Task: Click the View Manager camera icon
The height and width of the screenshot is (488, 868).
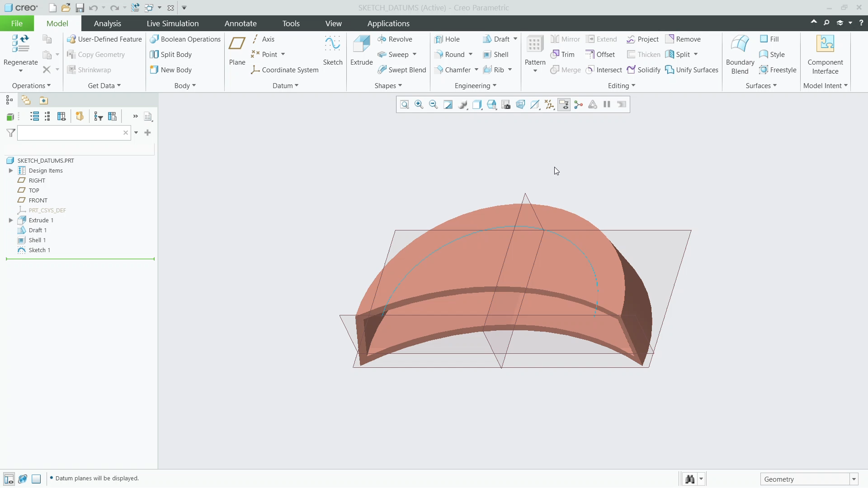Action: click(x=506, y=105)
